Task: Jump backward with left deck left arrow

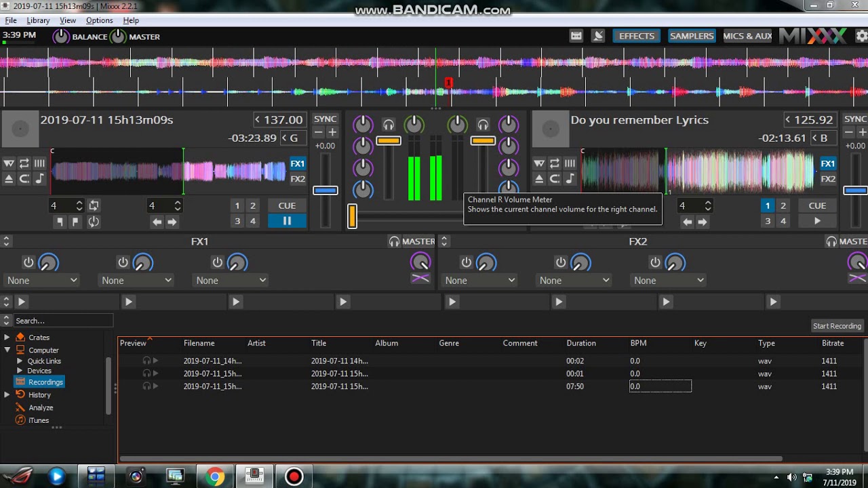Action: pyautogui.click(x=157, y=222)
